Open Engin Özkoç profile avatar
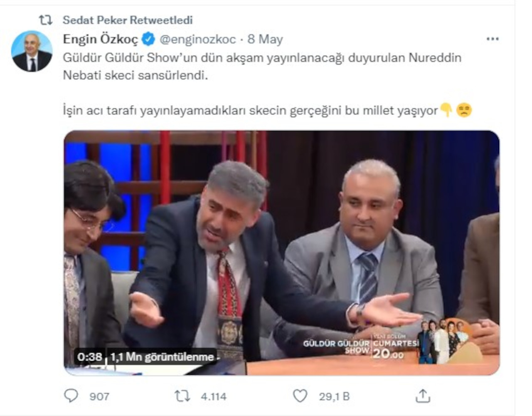 (32, 51)
